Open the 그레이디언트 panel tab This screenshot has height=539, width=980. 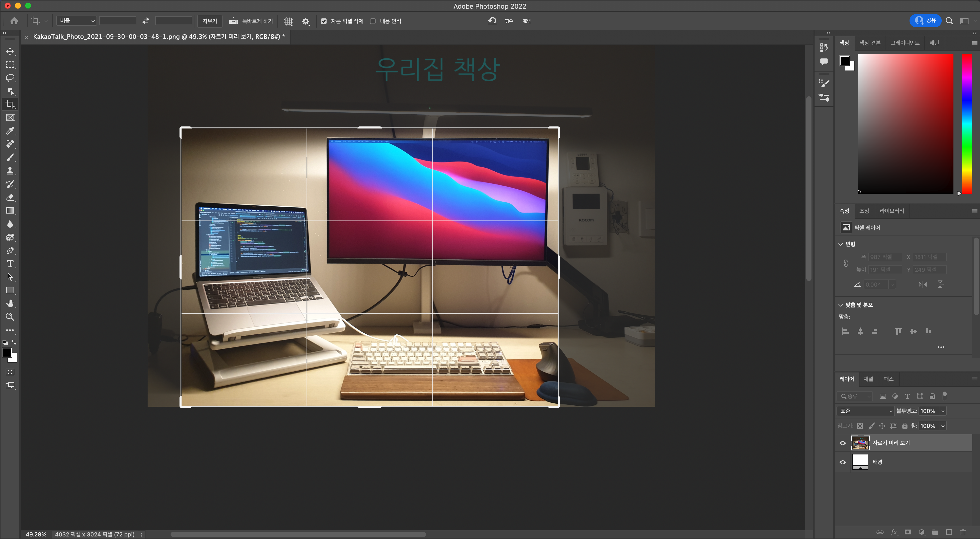pos(904,43)
